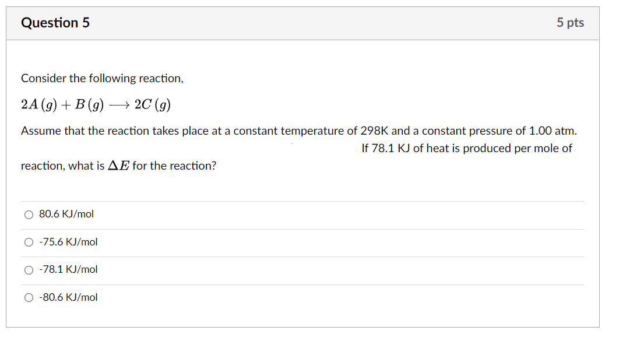Click the 80.6 KJ/mol answer label text
This screenshot has width=644, height=348.
pos(66,214)
